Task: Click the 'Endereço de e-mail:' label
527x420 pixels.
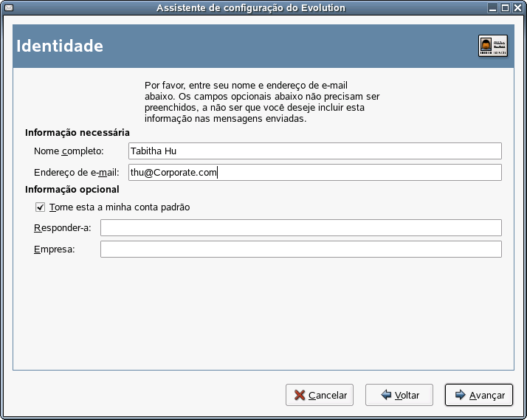Action: pyautogui.click(x=77, y=173)
